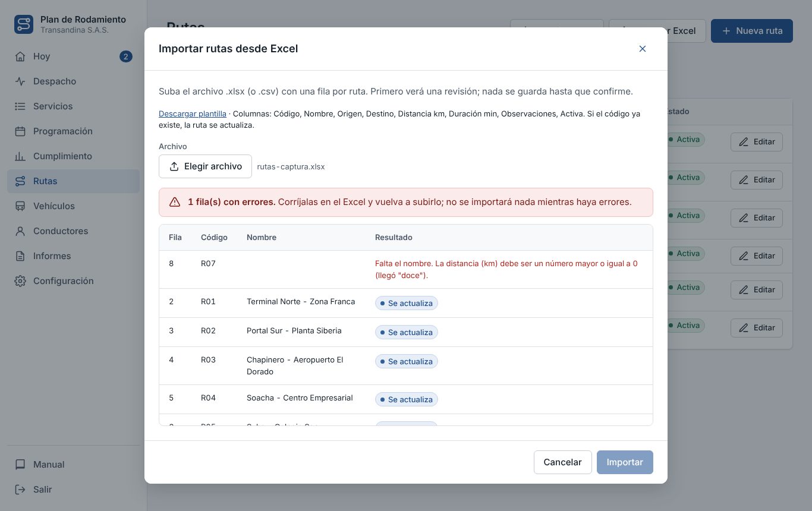Click the Importar button

625,462
